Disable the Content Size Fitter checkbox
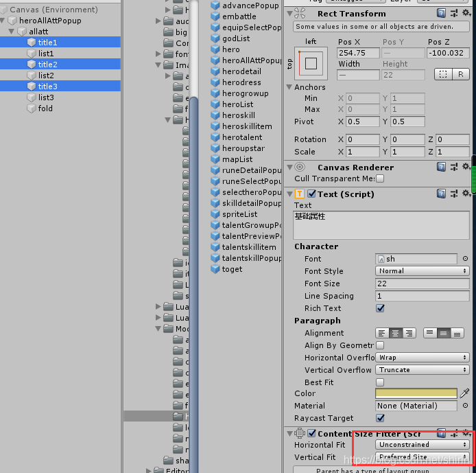This screenshot has width=476, height=473. pyautogui.click(x=311, y=433)
